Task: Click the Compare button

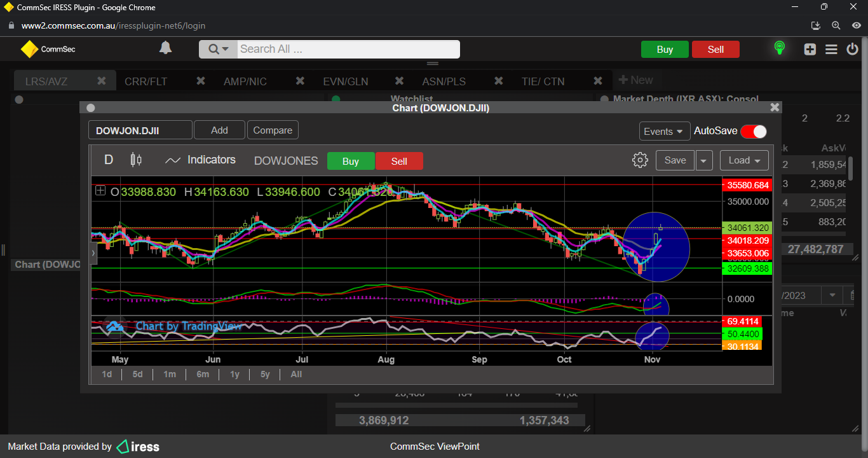Action: [273, 130]
